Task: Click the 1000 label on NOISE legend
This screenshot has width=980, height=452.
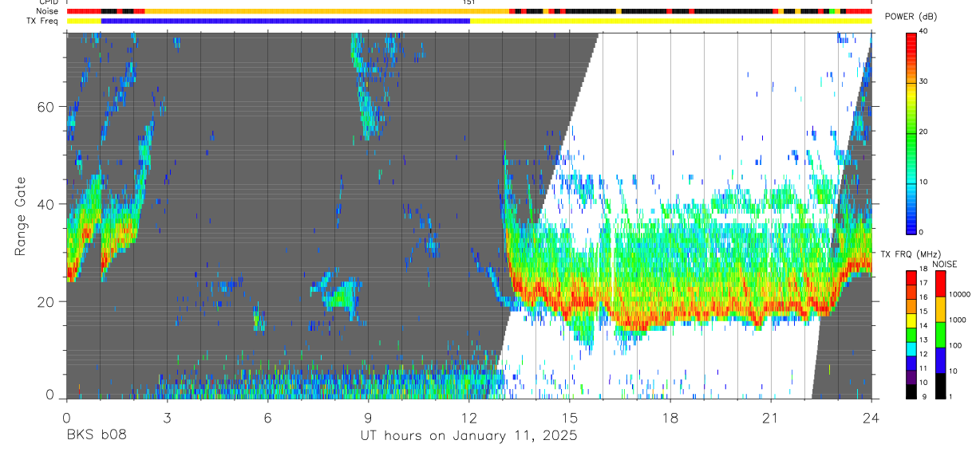Action: click(958, 320)
